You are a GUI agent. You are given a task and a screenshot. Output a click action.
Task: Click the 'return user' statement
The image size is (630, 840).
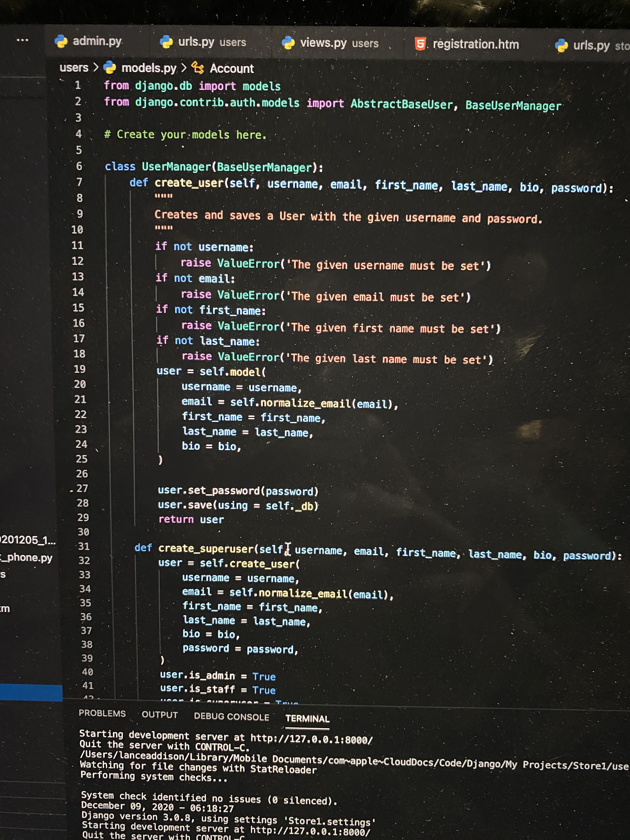pos(191,519)
